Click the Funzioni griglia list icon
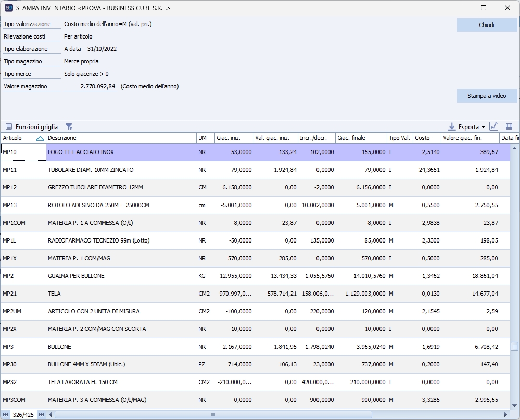 point(8,126)
